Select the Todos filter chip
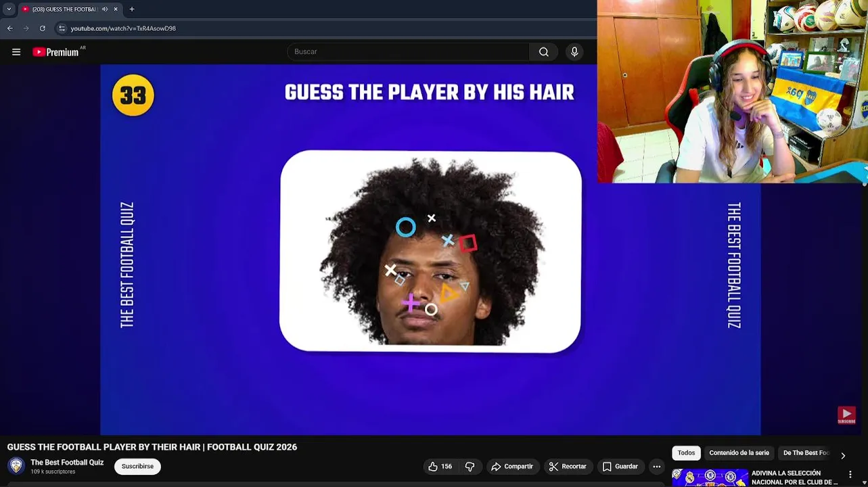Viewport: 868px width, 487px height. coord(686,453)
